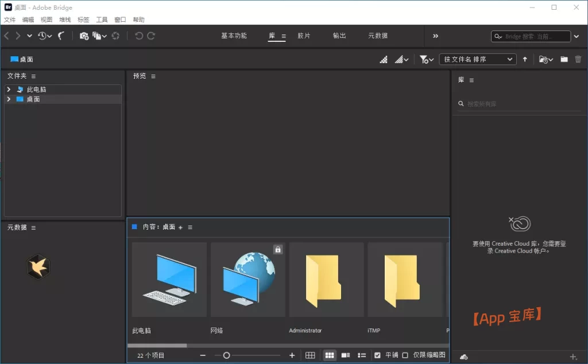Select the rotate/refresh spin icon in the toolbar
The height and width of the screenshot is (364, 588).
[x=116, y=36]
